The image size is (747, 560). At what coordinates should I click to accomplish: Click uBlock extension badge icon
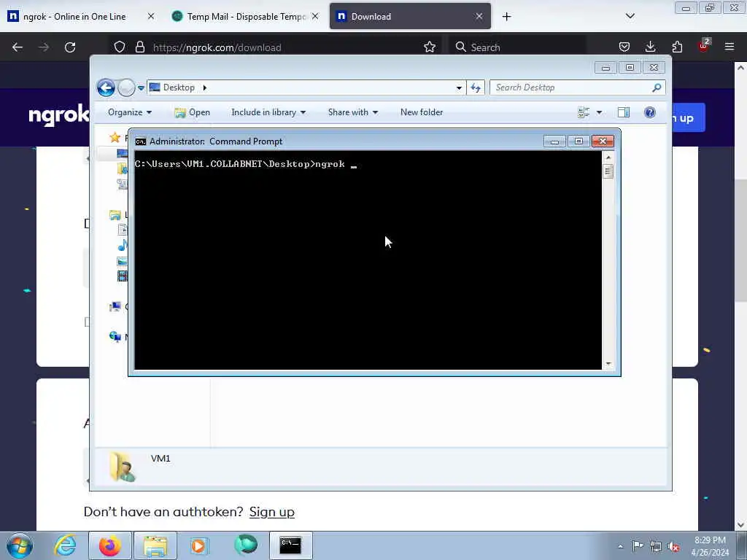pos(704,46)
